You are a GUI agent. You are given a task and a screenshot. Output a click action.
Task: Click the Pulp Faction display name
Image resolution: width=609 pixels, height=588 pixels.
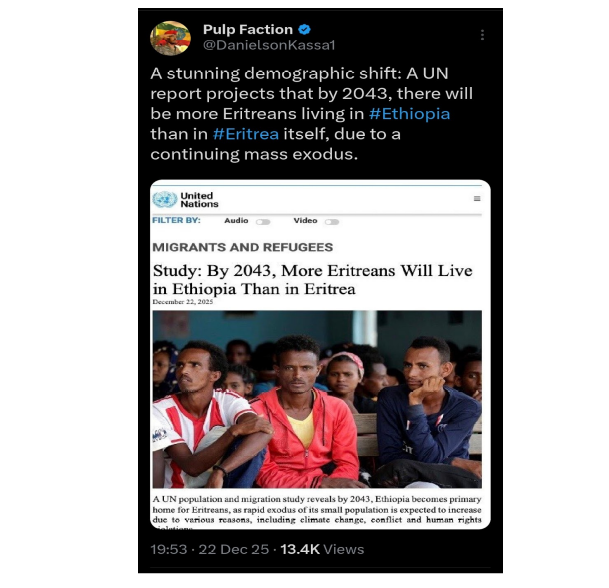pos(248,30)
